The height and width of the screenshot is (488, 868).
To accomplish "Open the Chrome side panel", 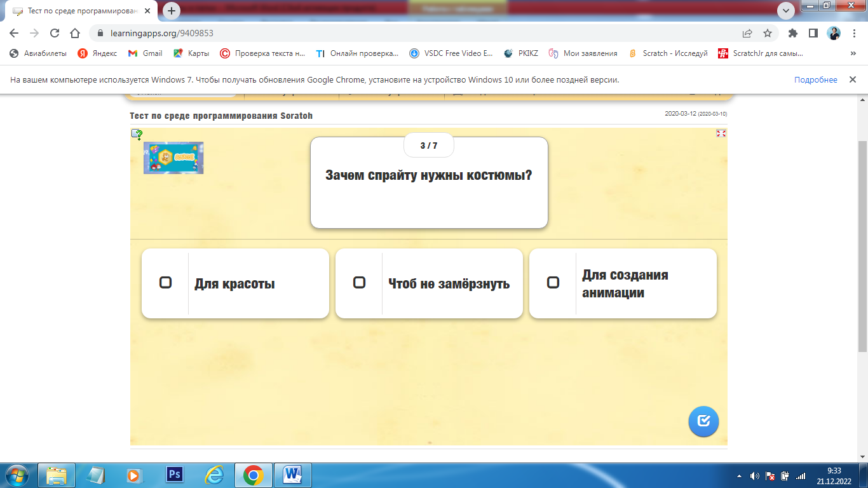I will (813, 33).
